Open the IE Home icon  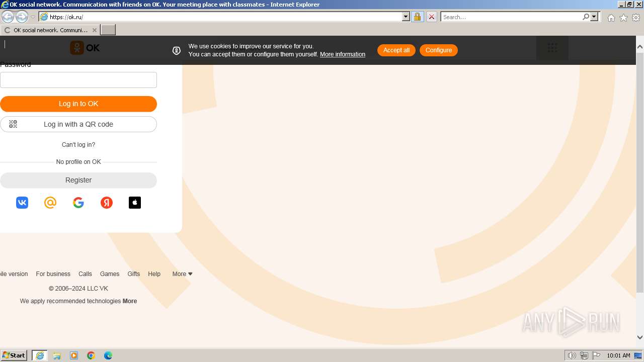pyautogui.click(x=611, y=18)
